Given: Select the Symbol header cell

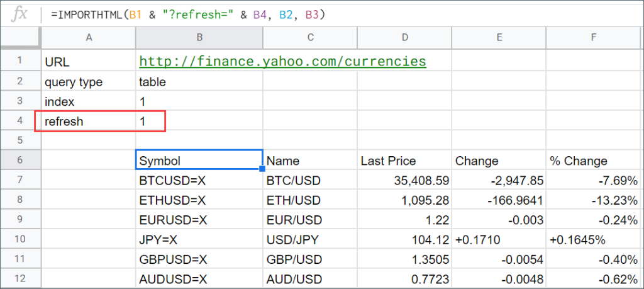Looking at the screenshot, I should pos(199,161).
